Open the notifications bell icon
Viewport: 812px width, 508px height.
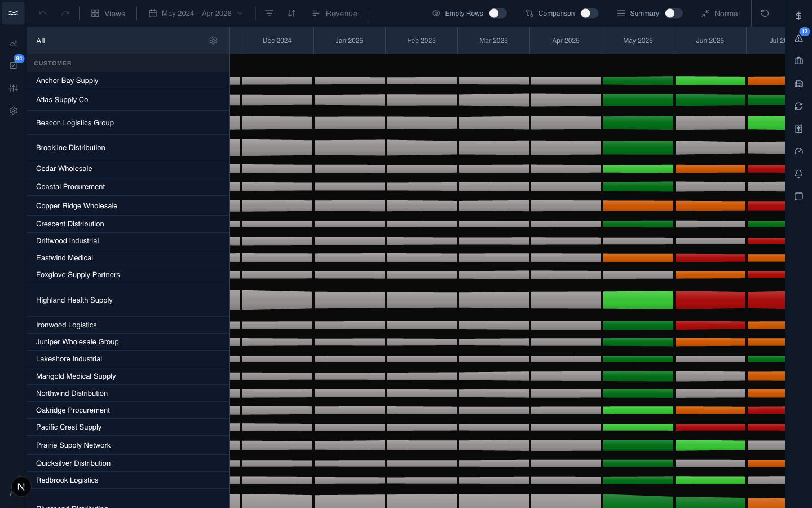point(798,174)
